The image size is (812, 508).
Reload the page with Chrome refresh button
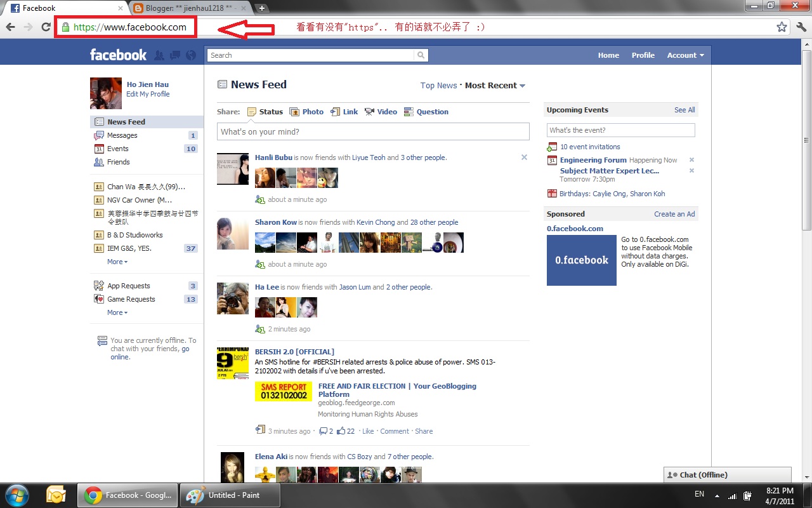point(46,27)
